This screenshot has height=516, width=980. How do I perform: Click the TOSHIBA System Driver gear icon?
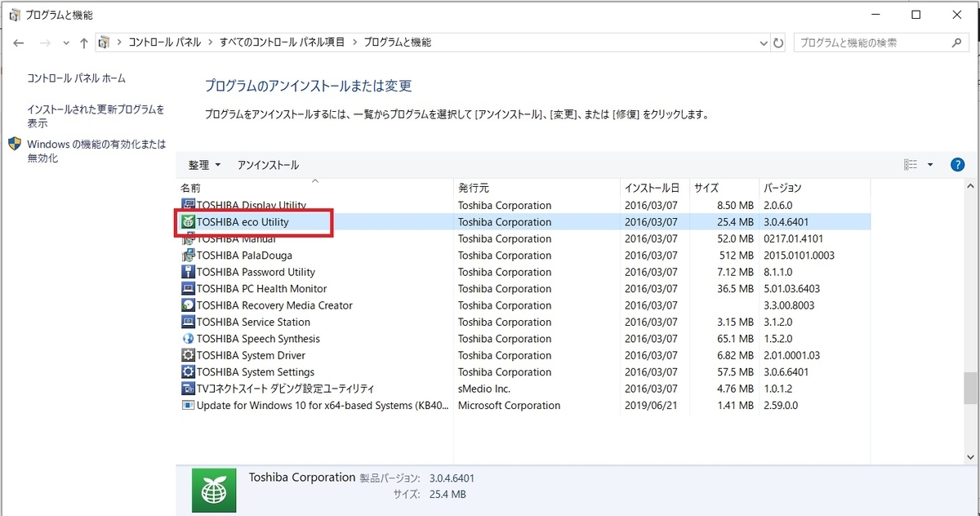pos(188,355)
